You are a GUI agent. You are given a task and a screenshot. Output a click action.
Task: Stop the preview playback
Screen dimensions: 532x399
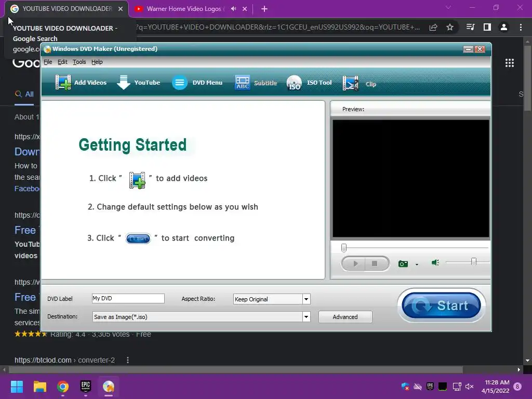[375, 263]
